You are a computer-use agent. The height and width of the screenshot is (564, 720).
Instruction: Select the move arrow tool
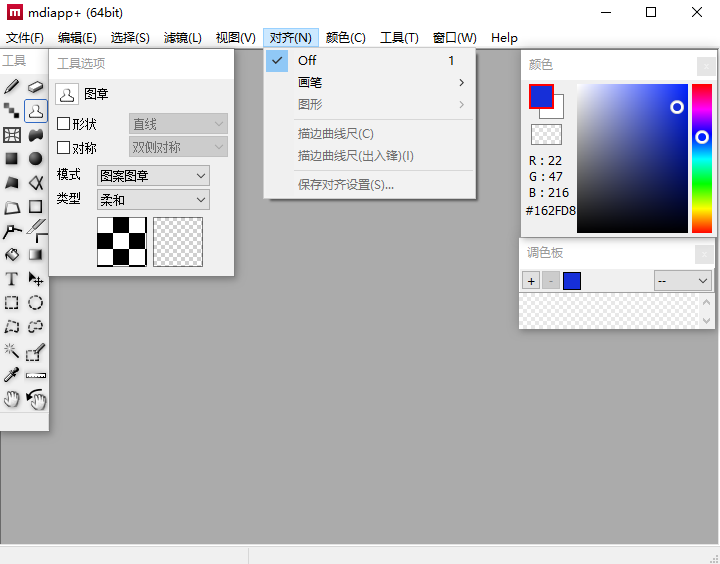pyautogui.click(x=36, y=279)
